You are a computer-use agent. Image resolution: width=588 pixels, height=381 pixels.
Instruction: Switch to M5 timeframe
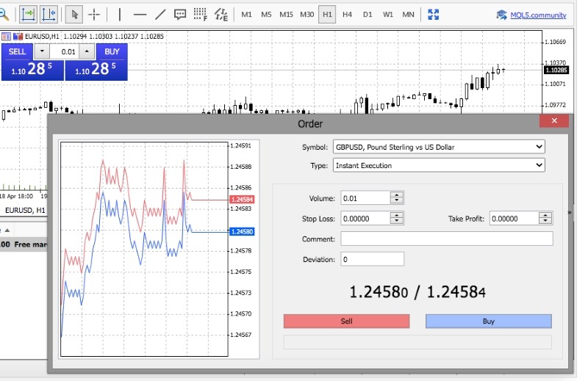pos(266,15)
